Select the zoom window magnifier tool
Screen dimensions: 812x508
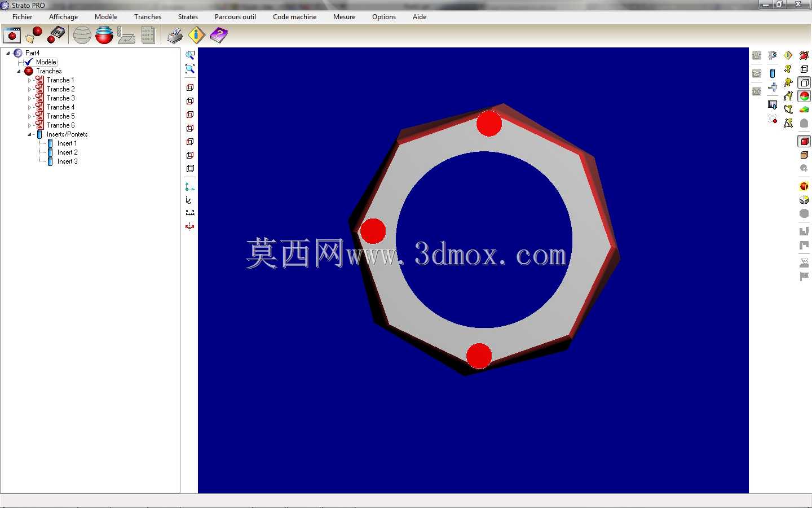pyautogui.click(x=190, y=55)
